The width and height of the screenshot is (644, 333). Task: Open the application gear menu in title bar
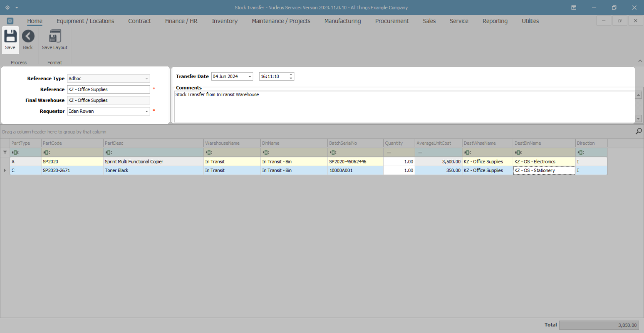pyautogui.click(x=7, y=7)
